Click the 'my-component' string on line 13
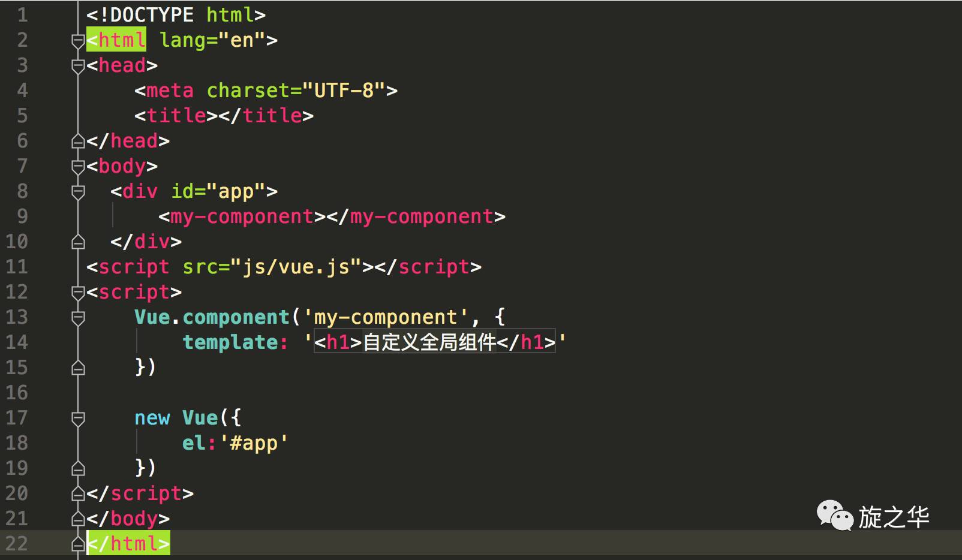Screen dimensions: 962x560 386,317
